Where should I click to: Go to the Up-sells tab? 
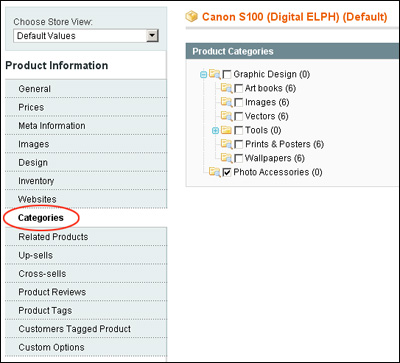click(x=86, y=255)
